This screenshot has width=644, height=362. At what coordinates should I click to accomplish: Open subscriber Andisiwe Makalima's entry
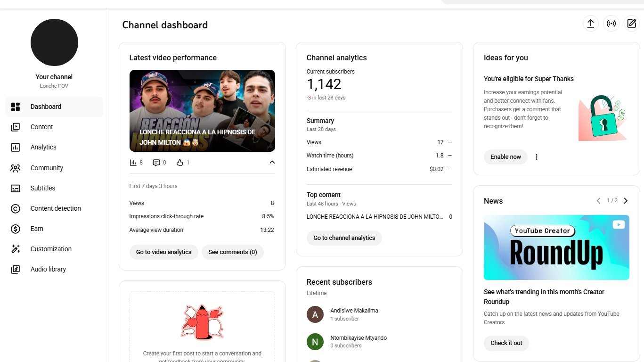click(x=354, y=314)
